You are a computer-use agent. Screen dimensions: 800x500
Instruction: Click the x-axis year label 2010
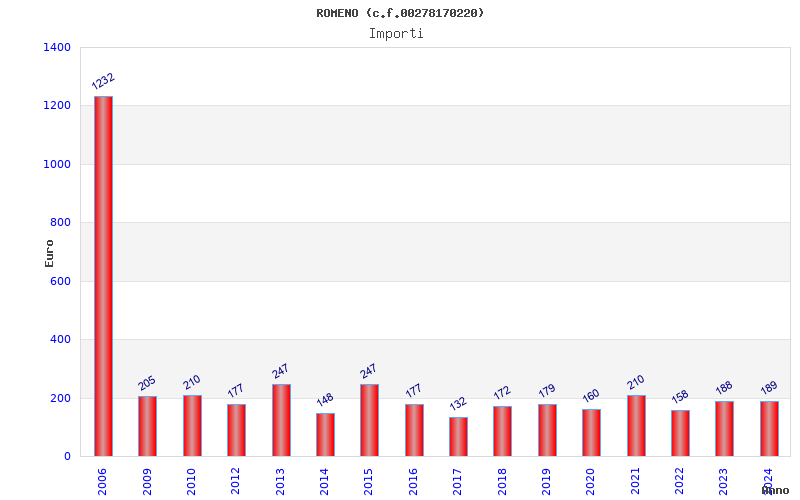tap(191, 482)
